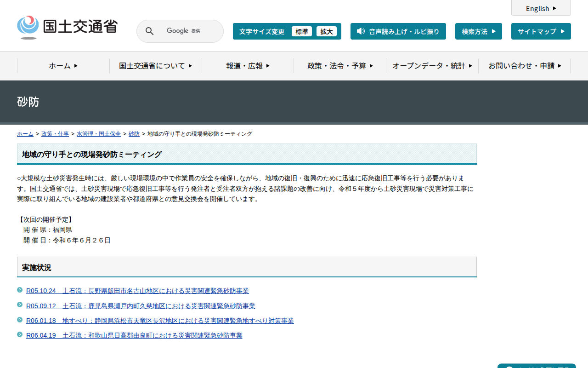This screenshot has width=588, height=368.
Task: Open the R05.09.12 鹿児島県 debris flow link
Action: point(141,306)
